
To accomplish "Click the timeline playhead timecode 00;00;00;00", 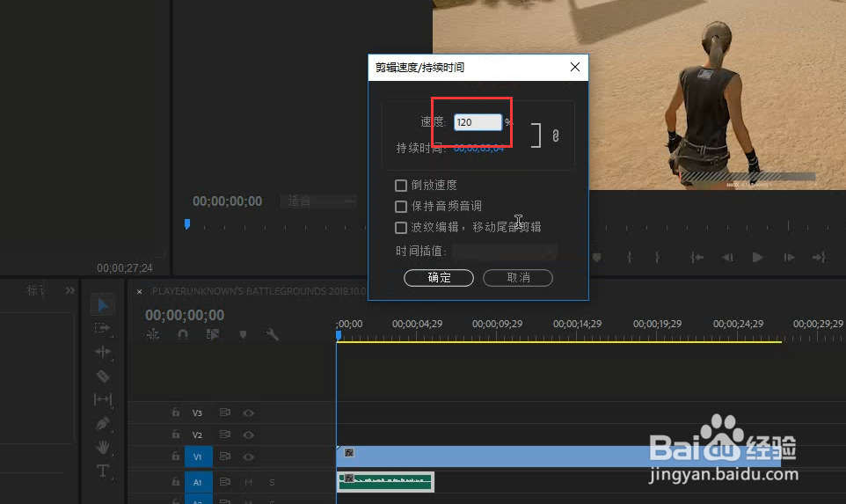I will pos(185,315).
